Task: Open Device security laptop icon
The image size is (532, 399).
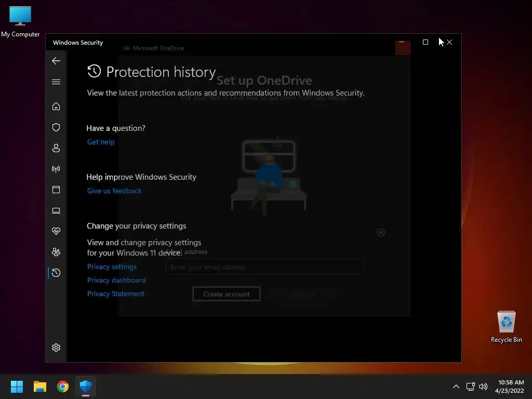Action: pos(56,210)
